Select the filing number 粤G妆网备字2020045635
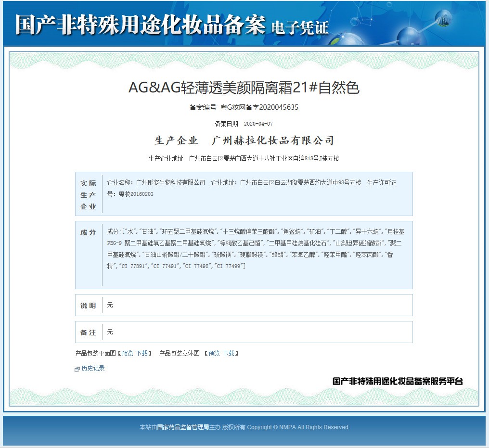 tap(259, 107)
